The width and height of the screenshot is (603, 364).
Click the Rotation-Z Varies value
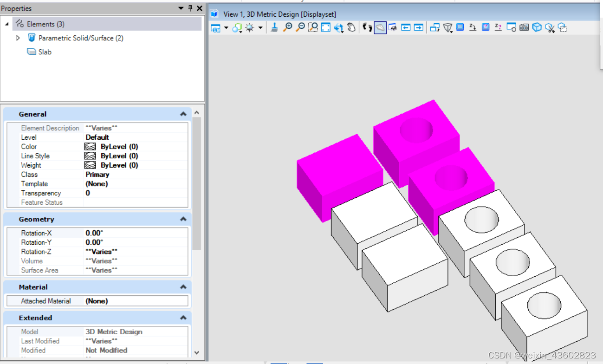coord(101,252)
